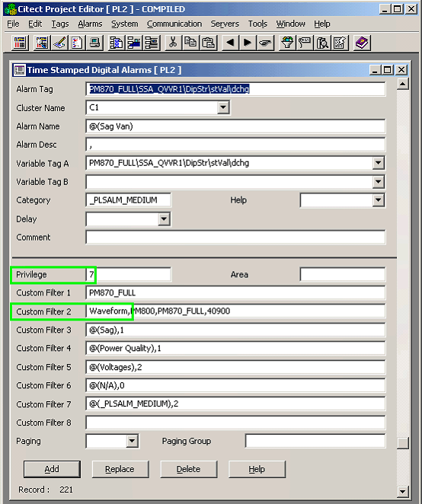Expand the Paging dropdown arrow
The height and width of the screenshot is (504, 422).
point(132,441)
